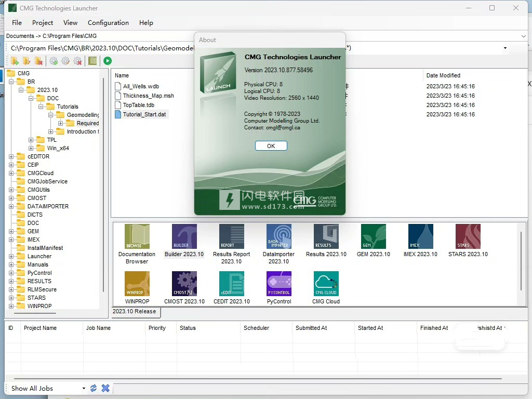
Task: Click the jobs table horizontal scrollbar
Action: coord(258,378)
